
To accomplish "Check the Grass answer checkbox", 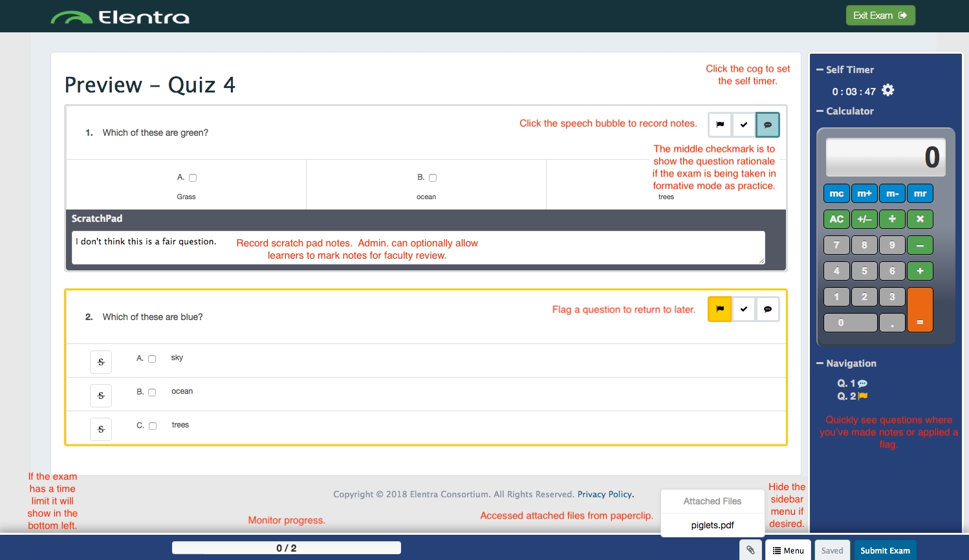I will click(x=193, y=178).
